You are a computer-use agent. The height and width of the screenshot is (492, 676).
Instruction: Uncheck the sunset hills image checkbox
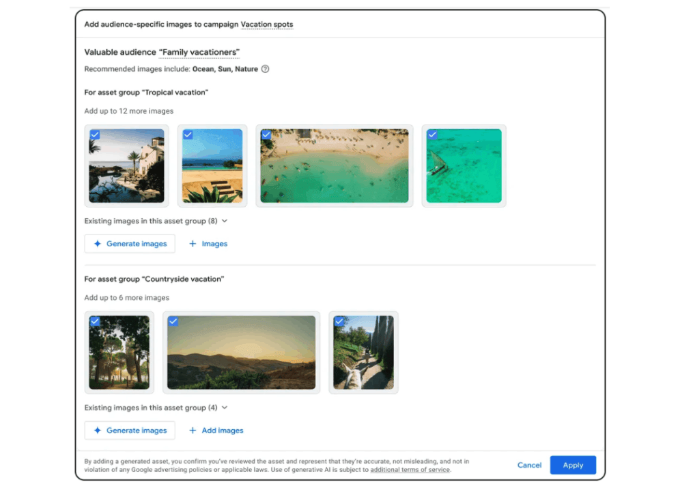(173, 321)
